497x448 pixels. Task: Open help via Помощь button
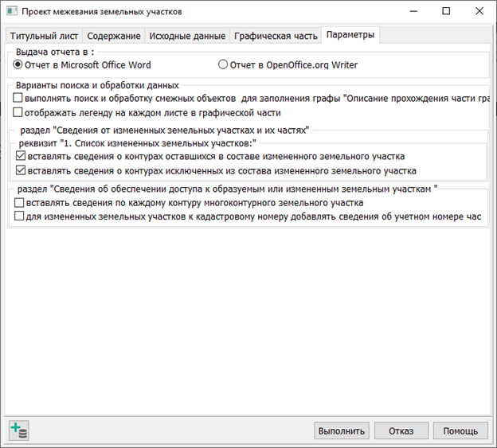pos(460,431)
